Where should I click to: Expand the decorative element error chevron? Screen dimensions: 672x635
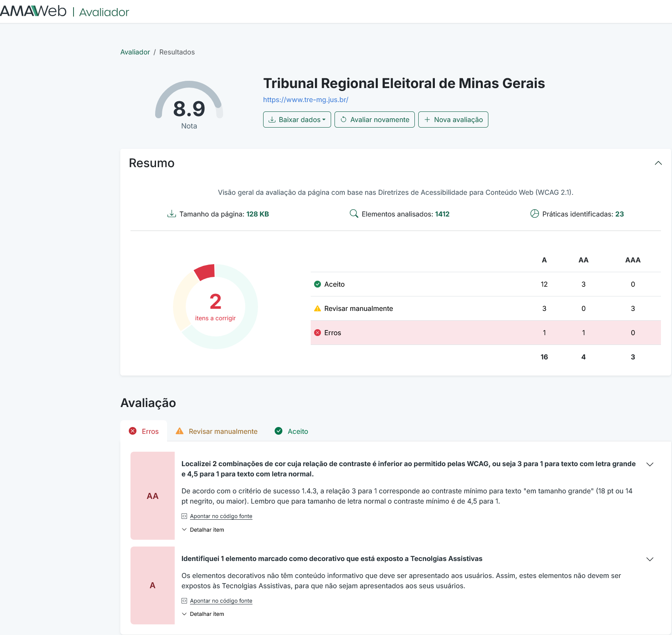coord(649,559)
